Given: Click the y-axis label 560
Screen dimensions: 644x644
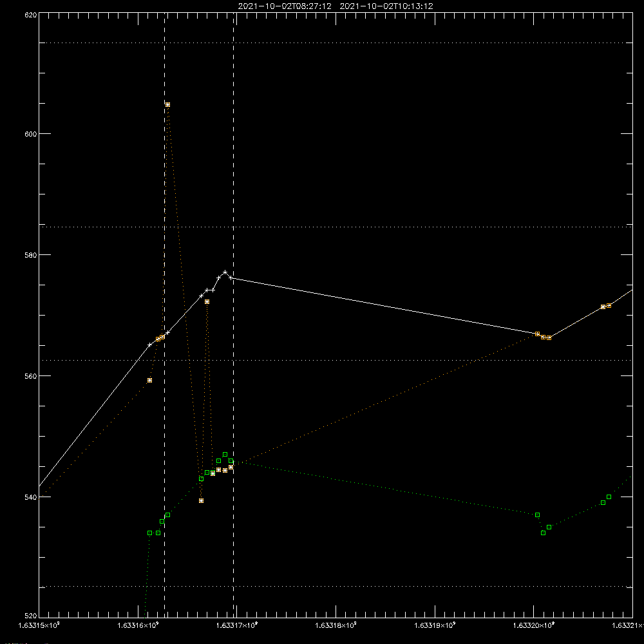Looking at the screenshot, I should [x=31, y=376].
